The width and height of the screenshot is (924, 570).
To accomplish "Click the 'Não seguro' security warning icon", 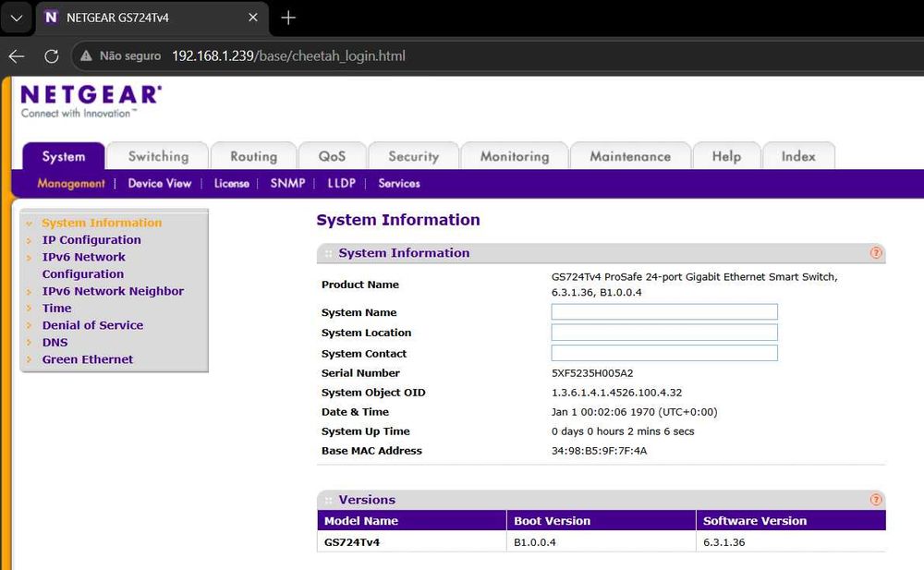I will (86, 56).
